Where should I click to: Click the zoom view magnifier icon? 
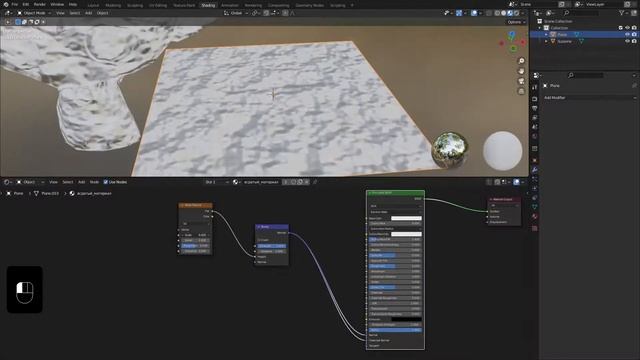click(521, 61)
